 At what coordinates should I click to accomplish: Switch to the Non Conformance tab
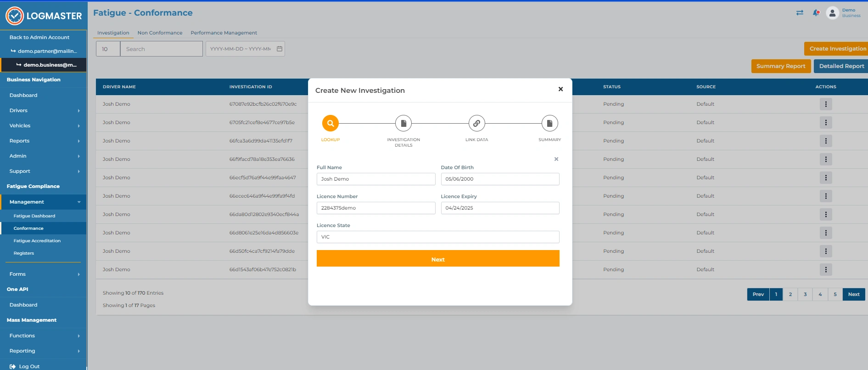160,33
